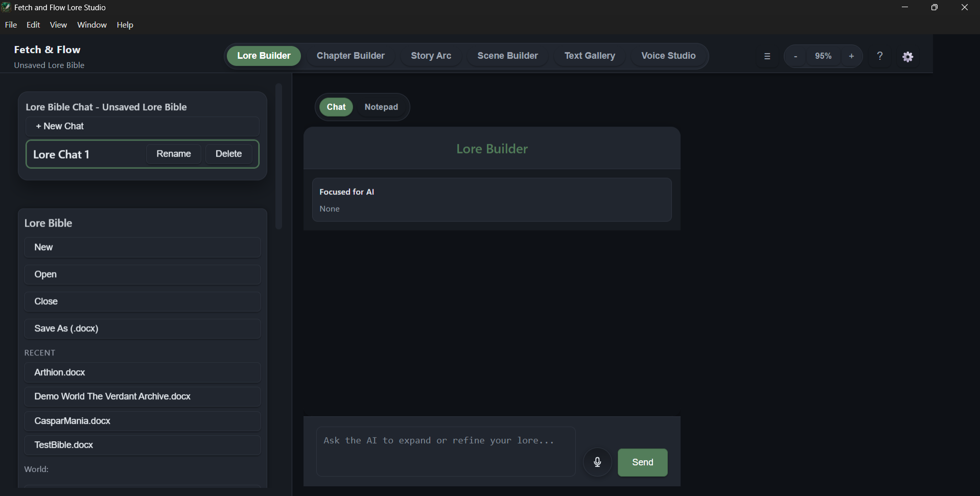Click the Focused for AI panel
The width and height of the screenshot is (980, 496).
[492, 200]
